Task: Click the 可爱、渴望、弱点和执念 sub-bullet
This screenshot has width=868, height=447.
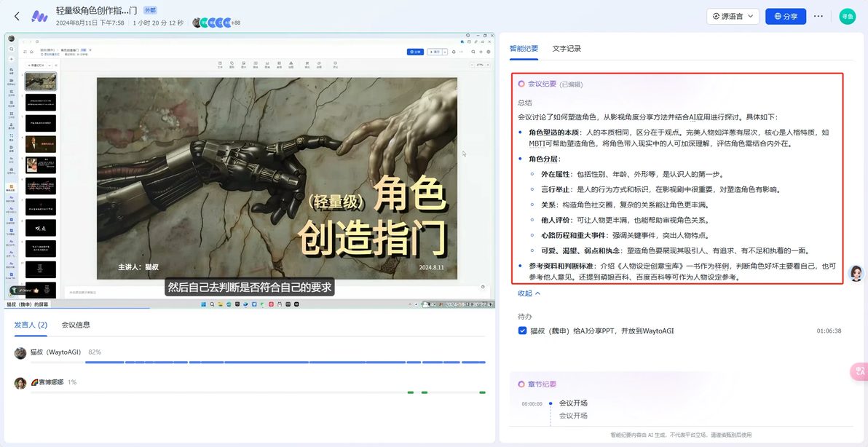Action: coord(582,250)
